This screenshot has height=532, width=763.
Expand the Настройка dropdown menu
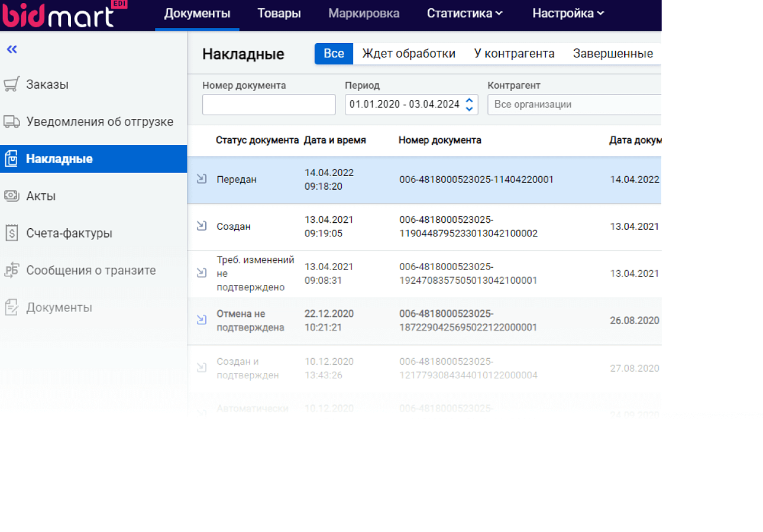[568, 14]
